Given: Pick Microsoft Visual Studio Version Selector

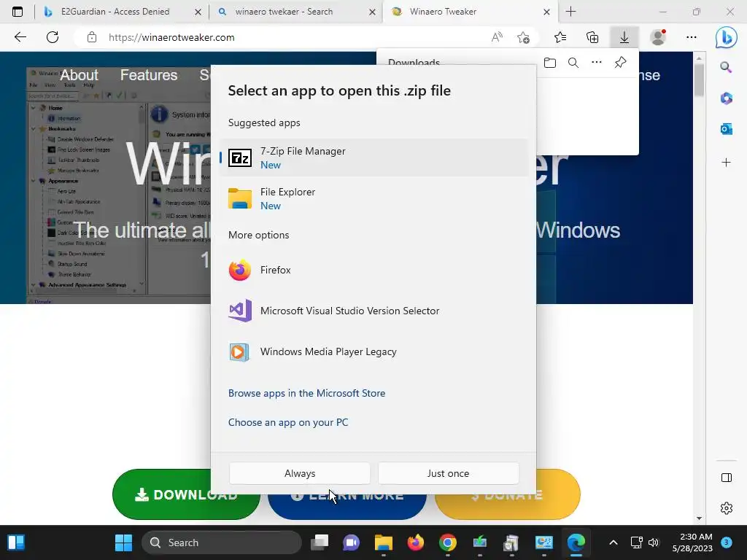Looking at the screenshot, I should [374, 311].
